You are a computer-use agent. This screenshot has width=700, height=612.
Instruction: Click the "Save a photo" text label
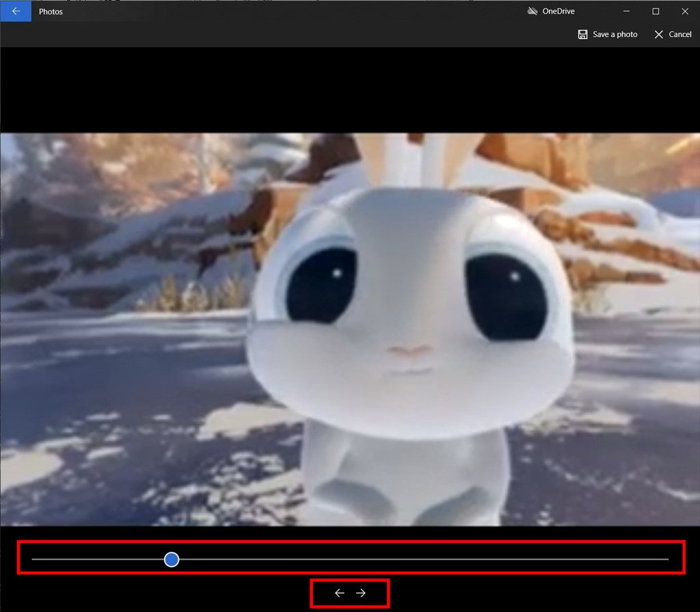click(615, 34)
